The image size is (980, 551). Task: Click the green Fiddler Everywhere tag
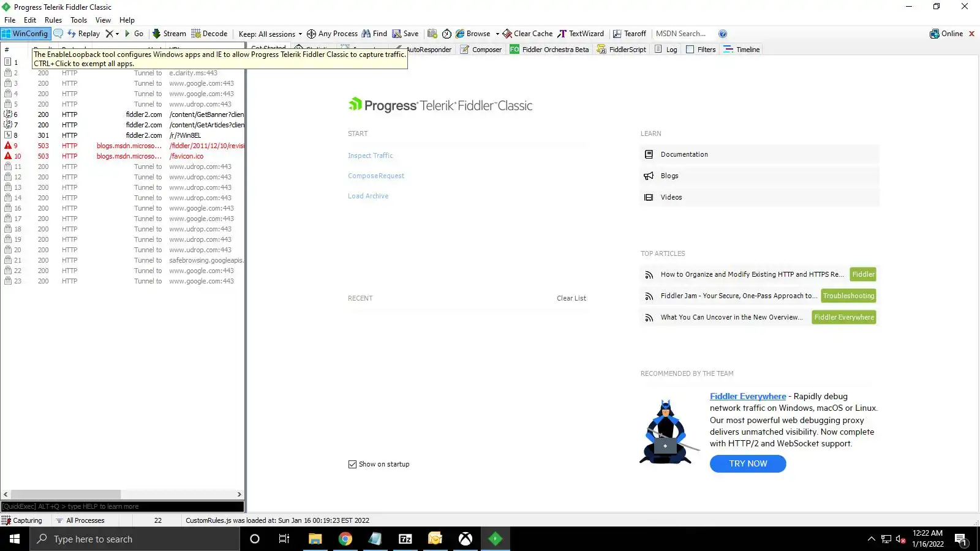click(x=844, y=317)
